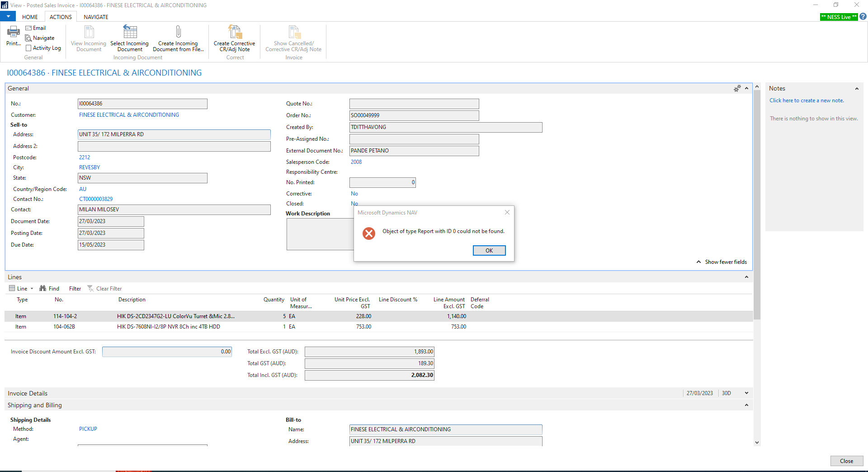Switch to the NAVIGATE ribbon tab

96,17
